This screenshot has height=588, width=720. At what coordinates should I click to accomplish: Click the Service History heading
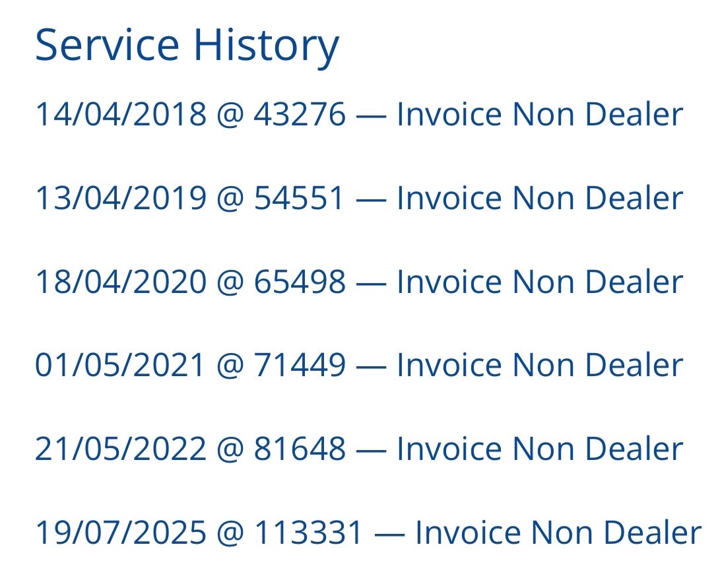click(x=187, y=45)
